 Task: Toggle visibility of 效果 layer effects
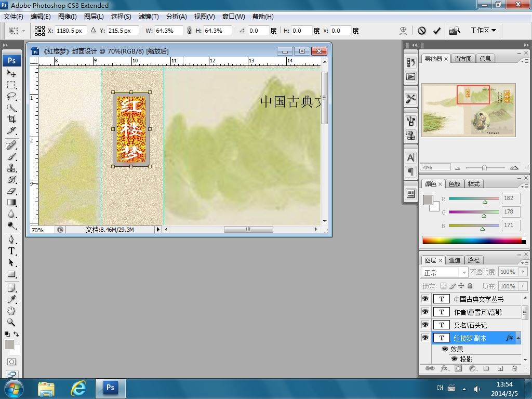(x=445, y=349)
